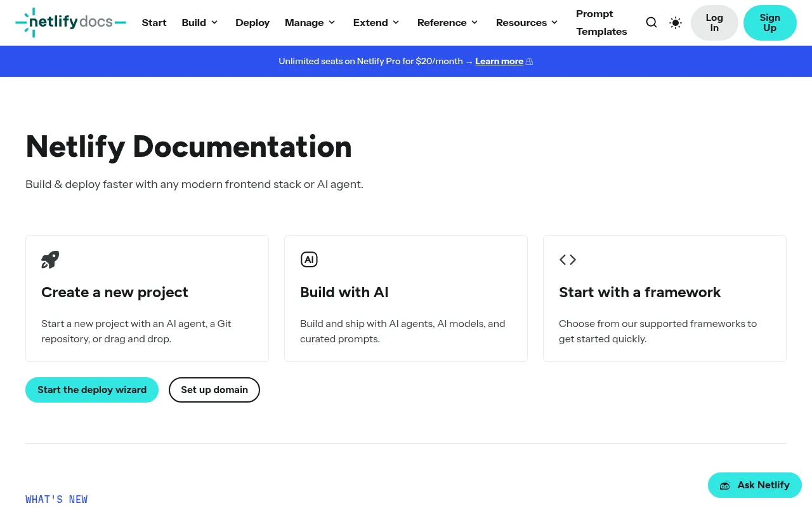Open the Create a new project heading
This screenshot has height=508, width=812.
coord(115,292)
